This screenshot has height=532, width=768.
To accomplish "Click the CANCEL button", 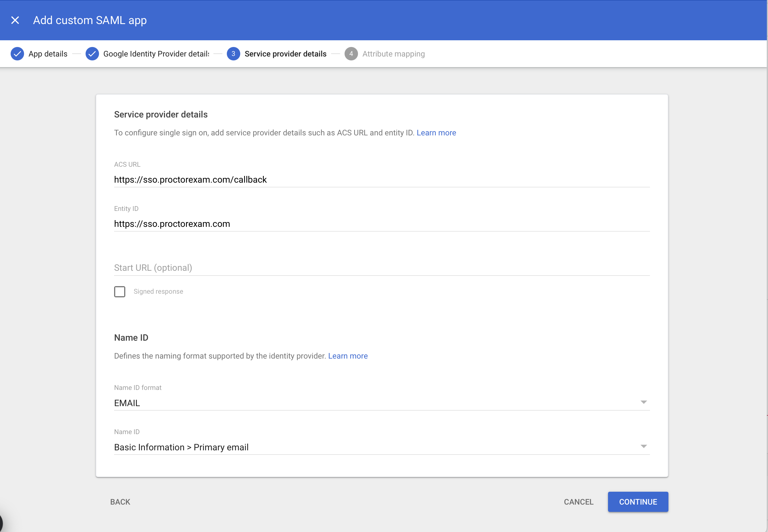I will [578, 502].
